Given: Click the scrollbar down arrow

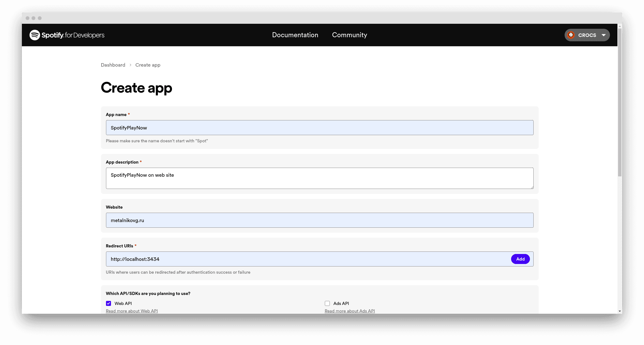Looking at the screenshot, I should [x=620, y=311].
